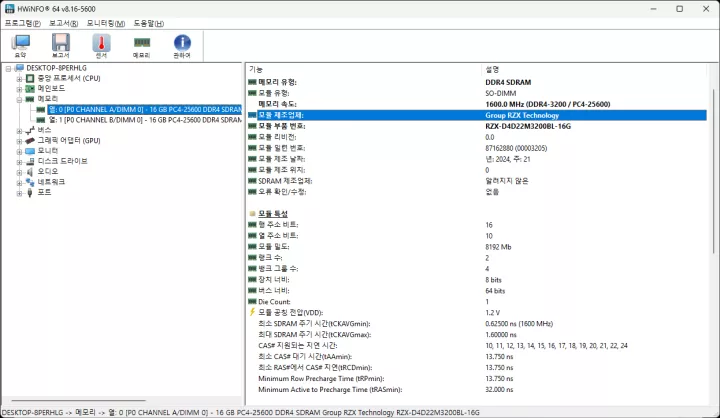The width and height of the screenshot is (720, 418).
Task: Click the 모듈 제조 날짜 row
Action: (x=477, y=159)
